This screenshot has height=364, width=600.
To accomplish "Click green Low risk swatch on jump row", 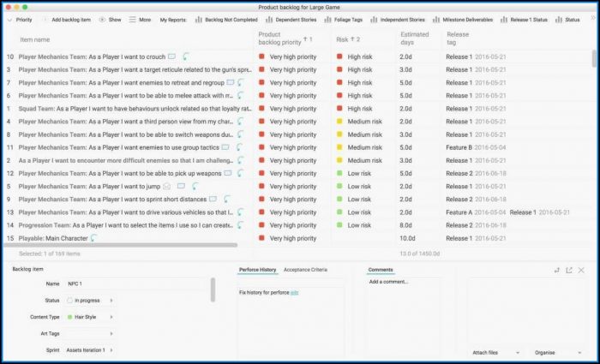I will 339,186.
